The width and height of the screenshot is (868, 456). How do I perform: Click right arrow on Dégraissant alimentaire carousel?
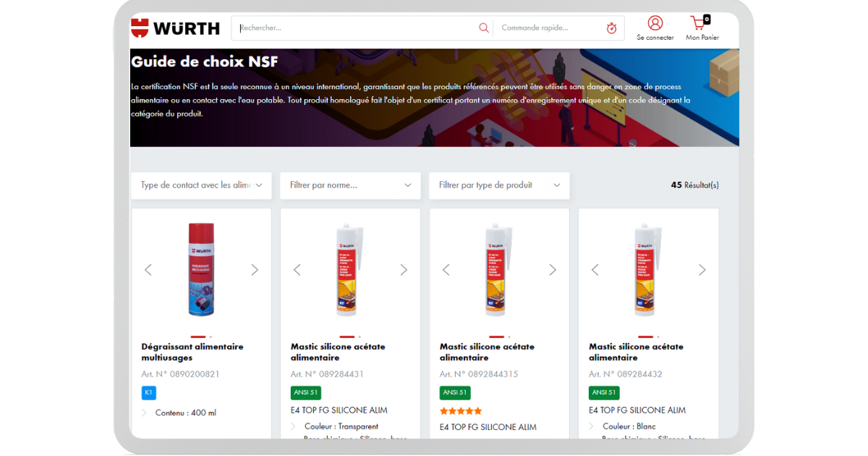255,269
